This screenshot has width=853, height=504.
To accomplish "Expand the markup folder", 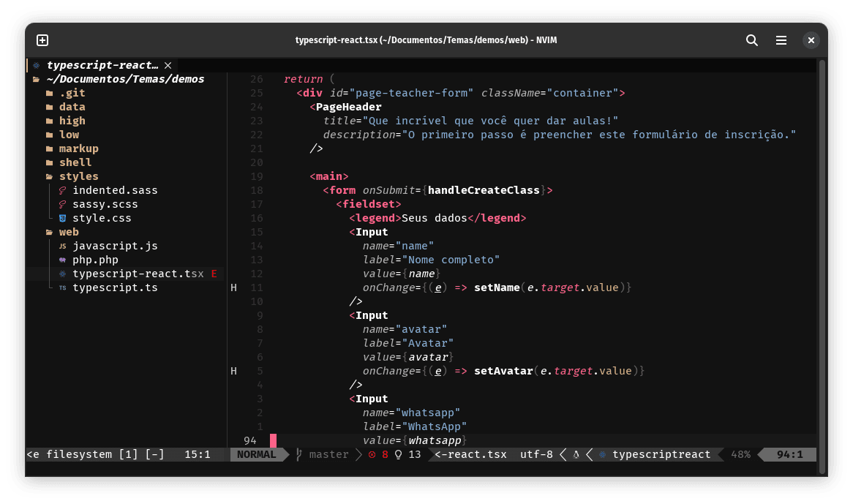I will click(78, 148).
